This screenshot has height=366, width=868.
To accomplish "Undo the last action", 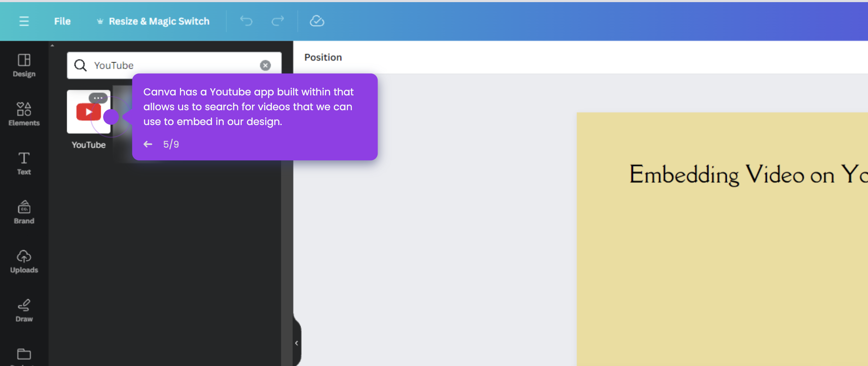I will pos(246,21).
